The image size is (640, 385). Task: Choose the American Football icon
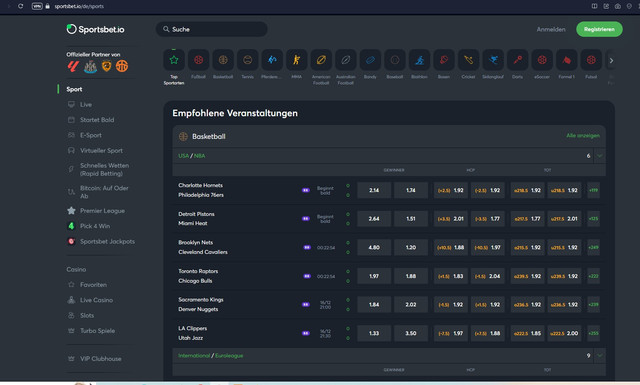coord(321,60)
